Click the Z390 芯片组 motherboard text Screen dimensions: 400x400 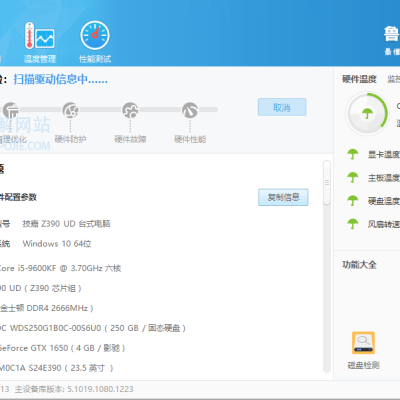[x=40, y=288]
